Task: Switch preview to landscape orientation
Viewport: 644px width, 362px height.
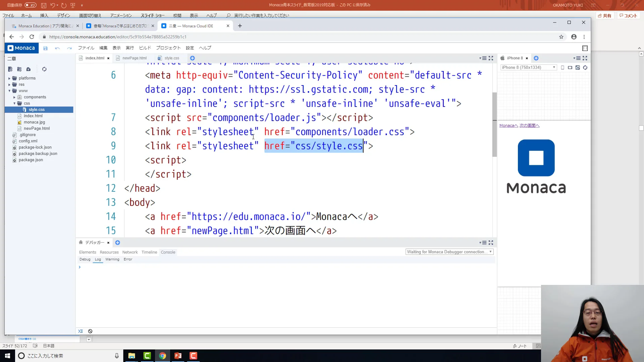Action: (x=570, y=67)
